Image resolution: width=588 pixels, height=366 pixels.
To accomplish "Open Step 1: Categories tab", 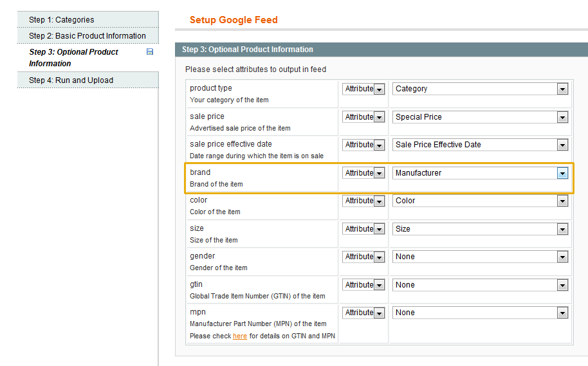I will click(61, 20).
